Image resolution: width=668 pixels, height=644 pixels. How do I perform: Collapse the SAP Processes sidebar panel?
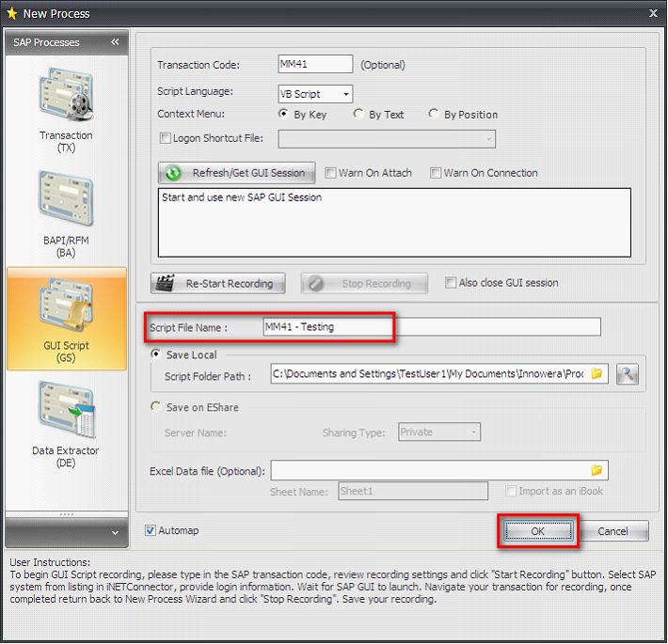click(115, 42)
